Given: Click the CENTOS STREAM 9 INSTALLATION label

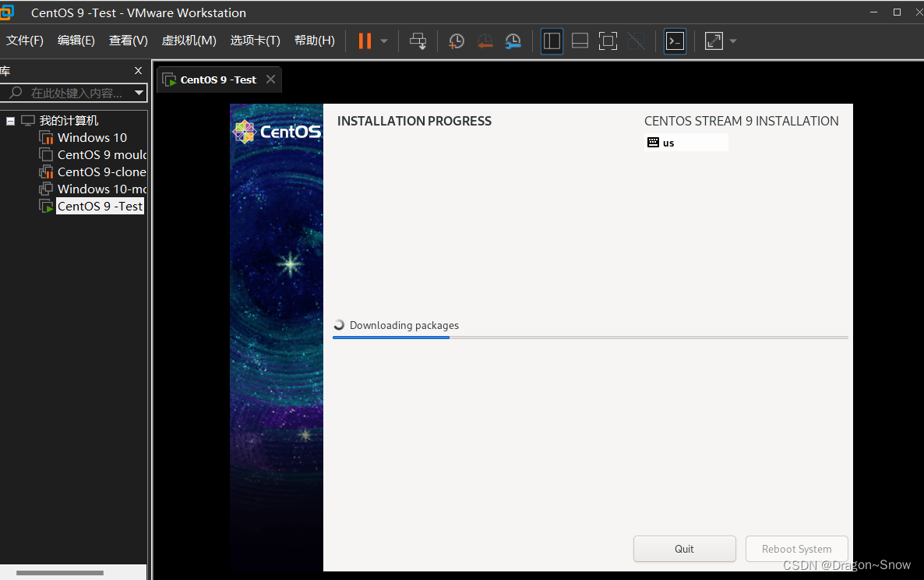Looking at the screenshot, I should coord(742,121).
